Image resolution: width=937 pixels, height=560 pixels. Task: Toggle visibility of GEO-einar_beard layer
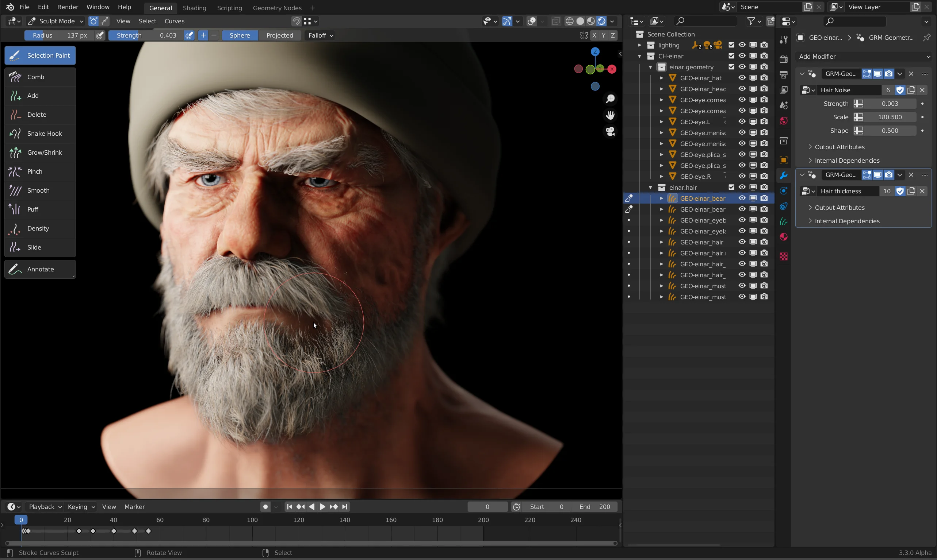pyautogui.click(x=742, y=198)
